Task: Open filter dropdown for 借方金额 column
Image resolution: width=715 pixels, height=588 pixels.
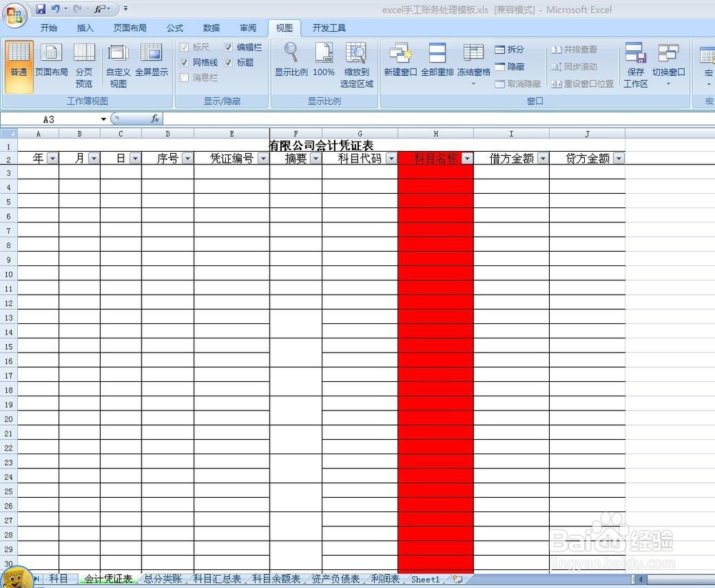Action: [x=543, y=158]
